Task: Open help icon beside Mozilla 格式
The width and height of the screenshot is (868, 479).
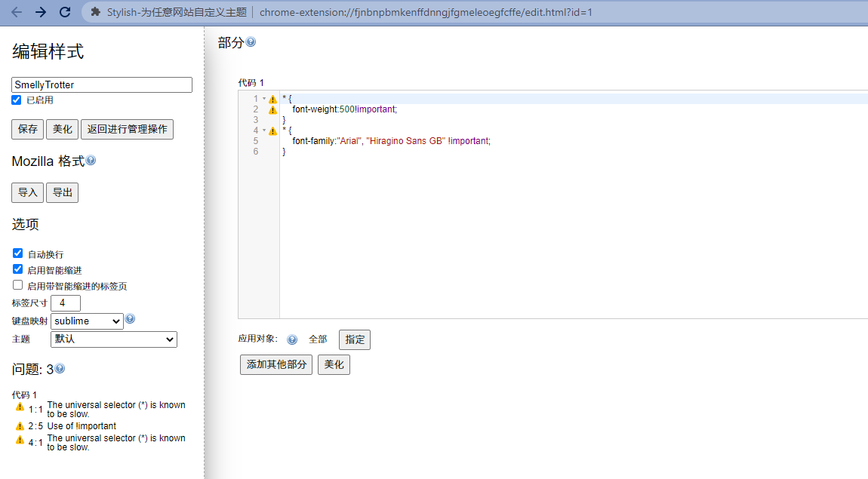Action: point(91,161)
